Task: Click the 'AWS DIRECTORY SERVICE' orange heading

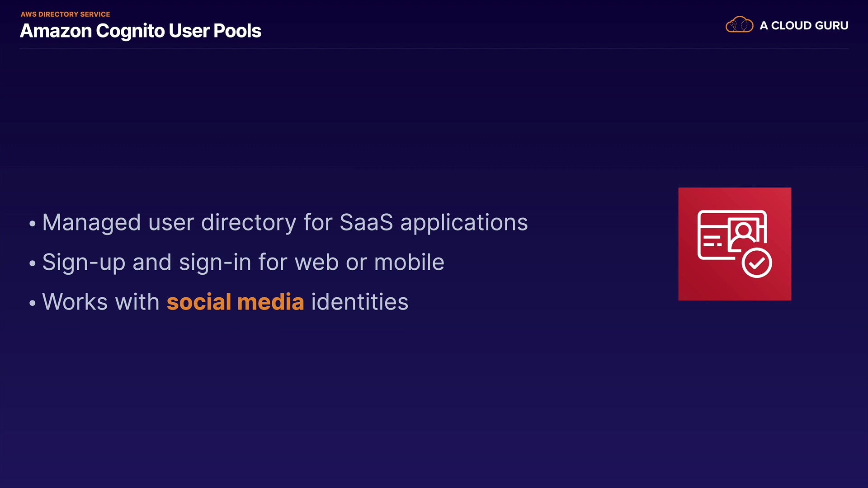Action: pos(65,14)
